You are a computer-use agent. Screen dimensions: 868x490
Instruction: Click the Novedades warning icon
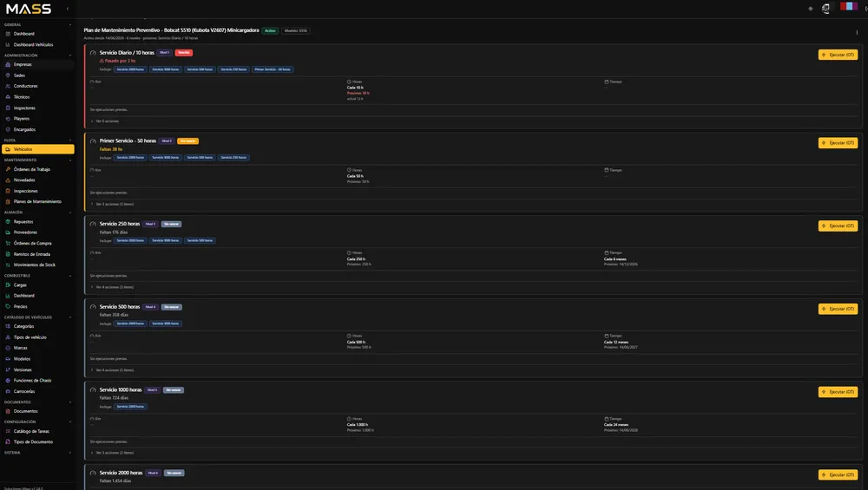coord(8,180)
